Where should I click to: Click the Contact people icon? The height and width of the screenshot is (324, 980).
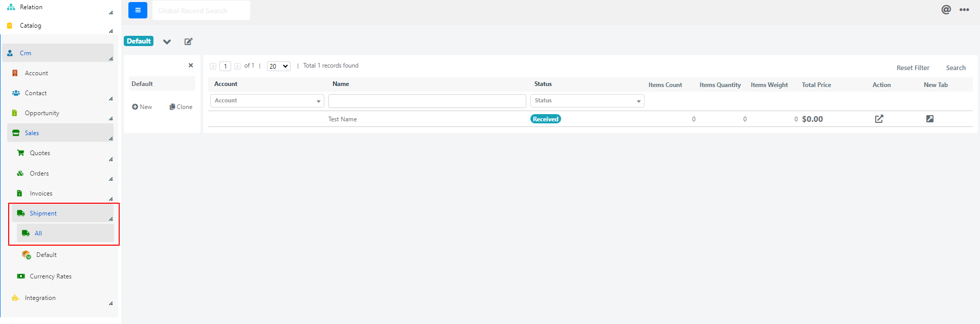click(x=16, y=93)
